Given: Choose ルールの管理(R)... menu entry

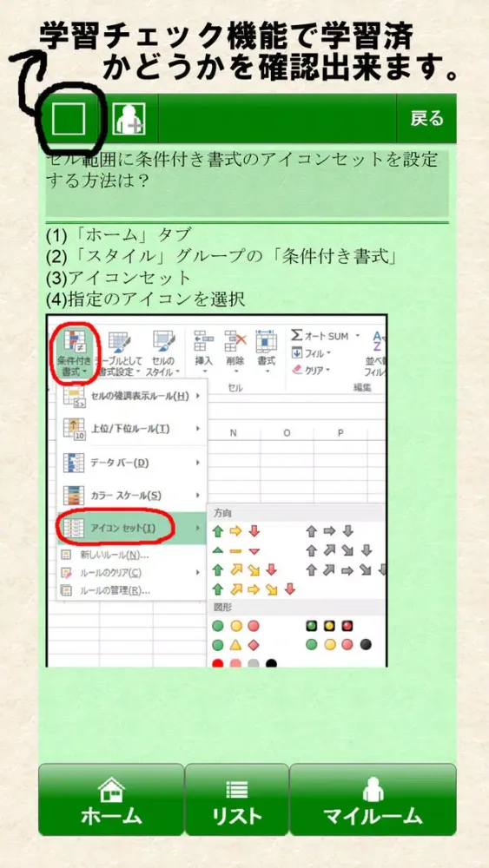Looking at the screenshot, I should 132,590.
